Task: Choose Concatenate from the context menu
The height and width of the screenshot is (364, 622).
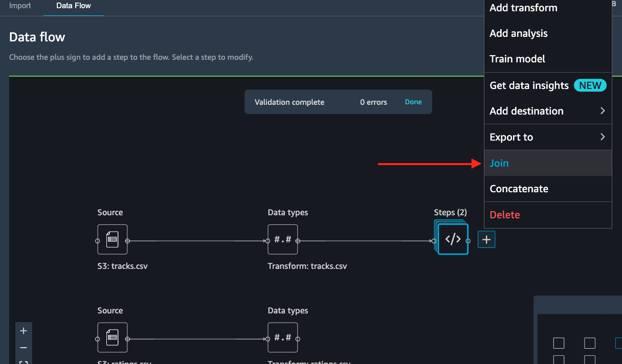Action: [x=548, y=189]
